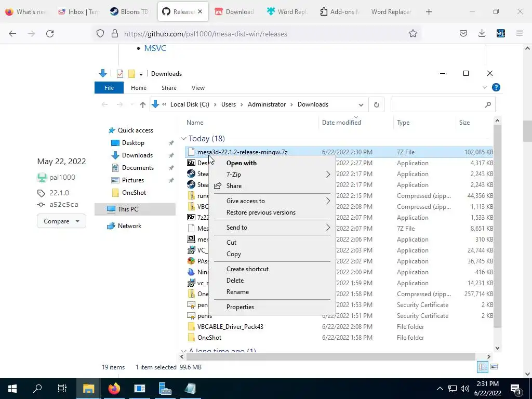Click volume speaker icon in tray
The width and height of the screenshot is (532, 399).
[465, 389]
